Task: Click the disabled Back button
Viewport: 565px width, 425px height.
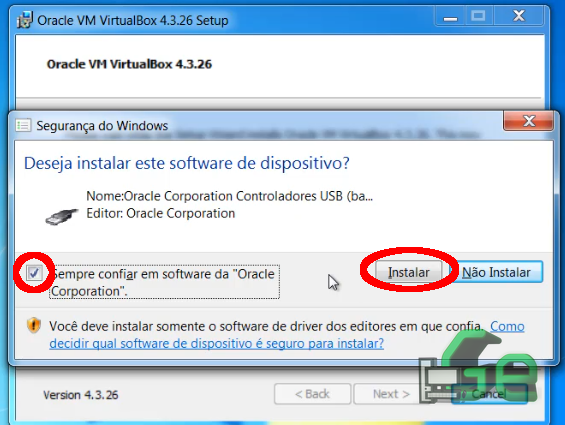Action: (312, 394)
